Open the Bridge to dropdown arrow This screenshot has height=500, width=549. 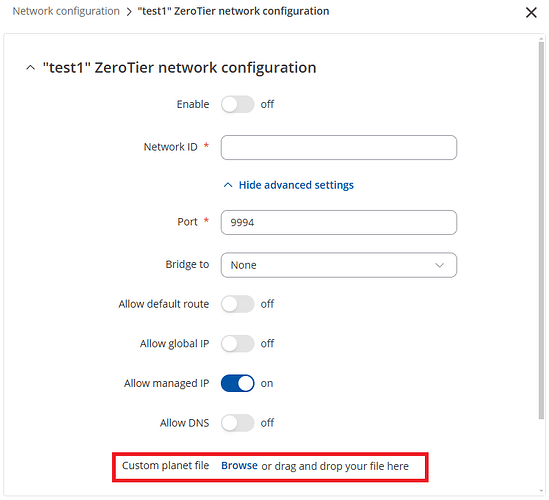pos(439,265)
